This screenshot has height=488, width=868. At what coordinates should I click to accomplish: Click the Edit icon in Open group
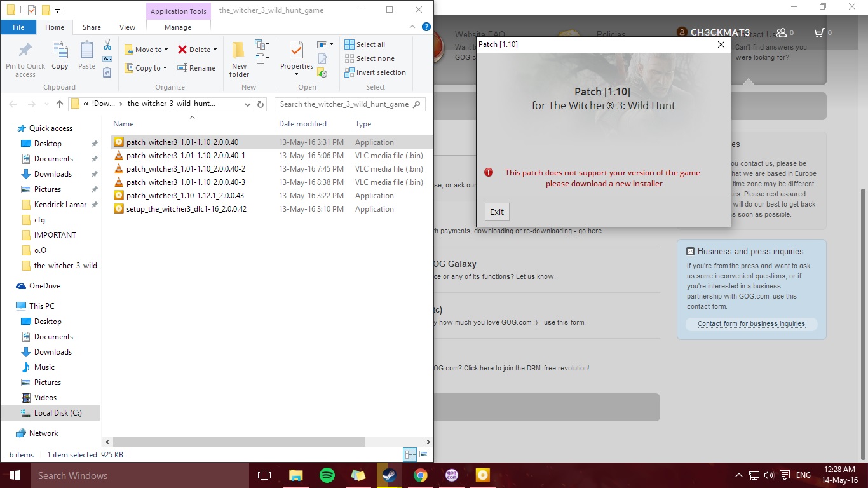[x=323, y=59]
